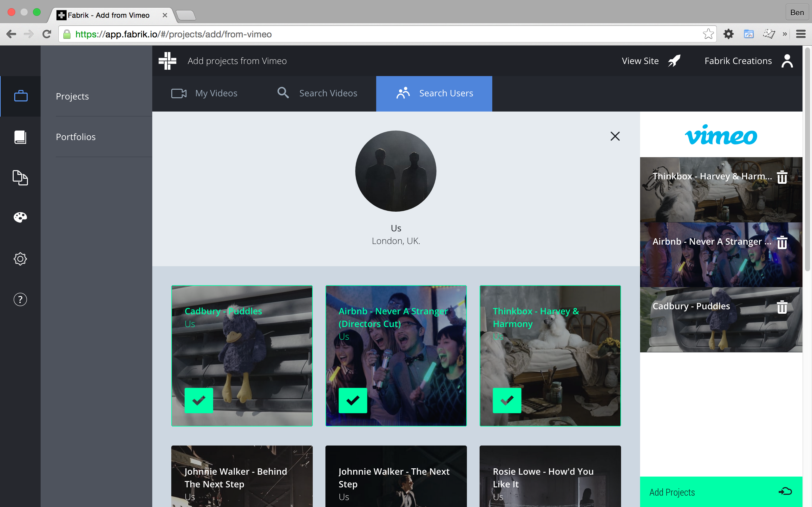
Task: Click the help question mark icon
Action: pyautogui.click(x=21, y=299)
